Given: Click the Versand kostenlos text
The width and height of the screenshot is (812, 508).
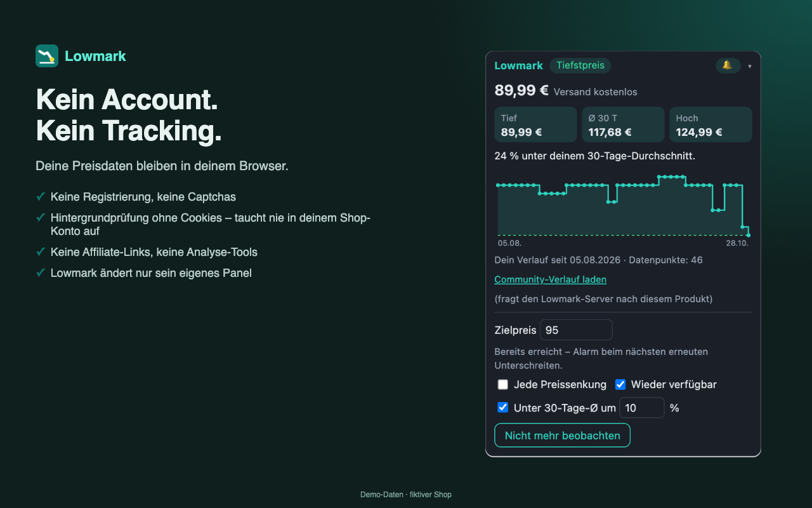Looking at the screenshot, I should (596, 92).
